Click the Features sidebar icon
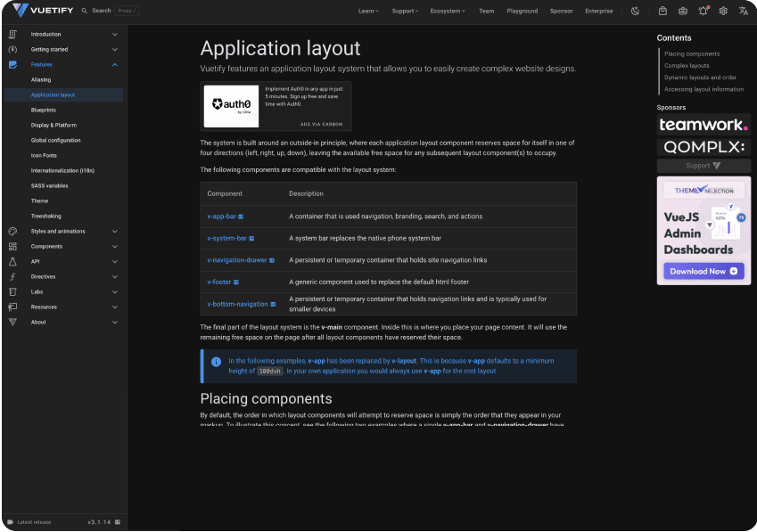The width and height of the screenshot is (757, 532). coord(13,65)
